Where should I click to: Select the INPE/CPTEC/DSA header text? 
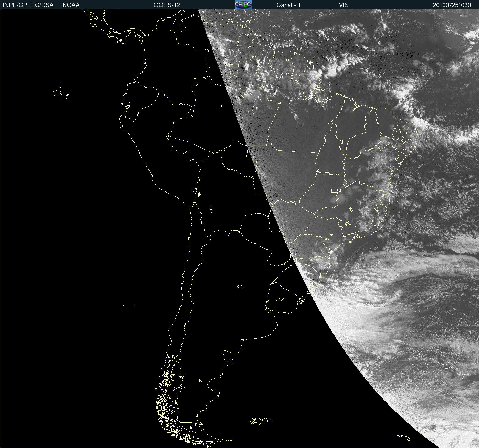(28, 5)
